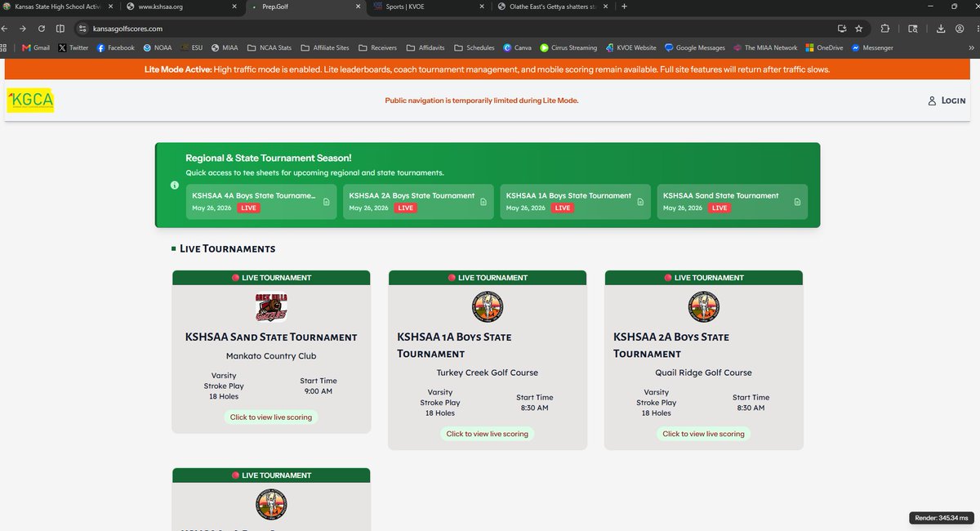Open The MIAA Network bookmark
The width and height of the screenshot is (980, 531).
765,47
